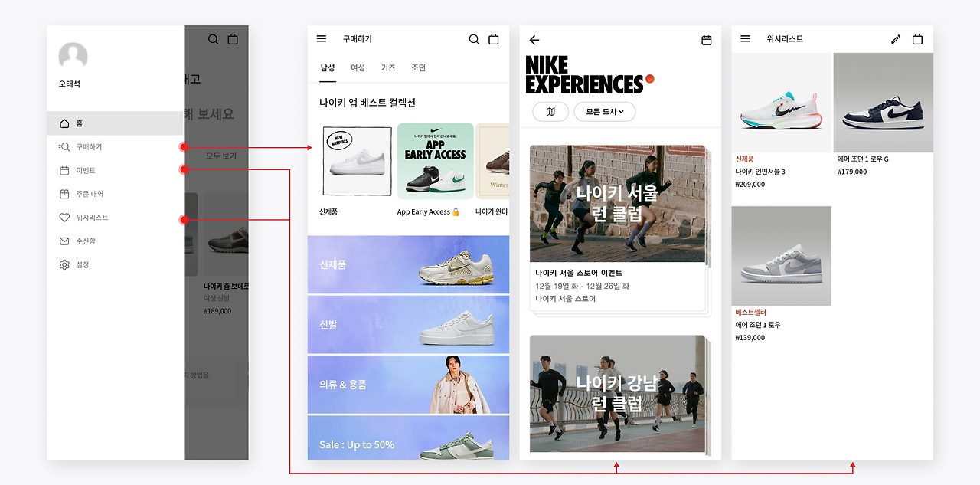This screenshot has width=980, height=485.
Task: Click the 오태석 user name
Action: tap(70, 84)
